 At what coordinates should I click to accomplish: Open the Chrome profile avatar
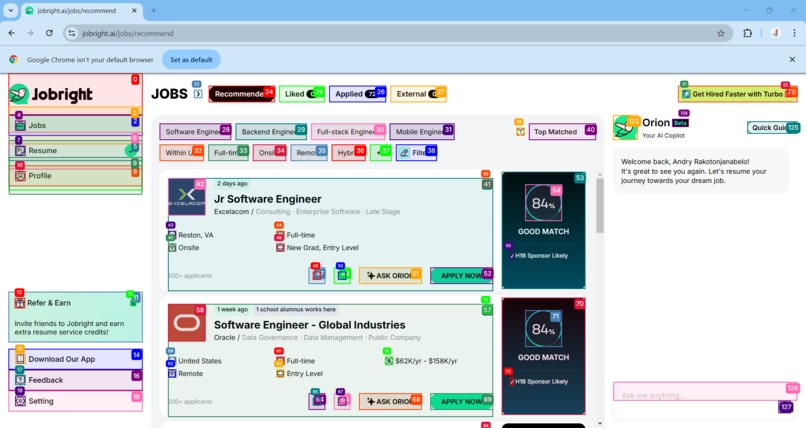point(776,33)
